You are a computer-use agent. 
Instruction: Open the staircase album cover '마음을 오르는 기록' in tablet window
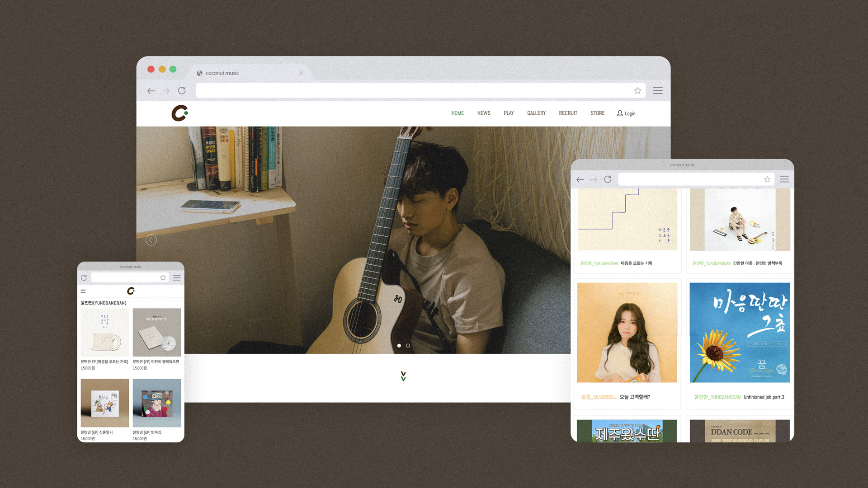pos(627,220)
